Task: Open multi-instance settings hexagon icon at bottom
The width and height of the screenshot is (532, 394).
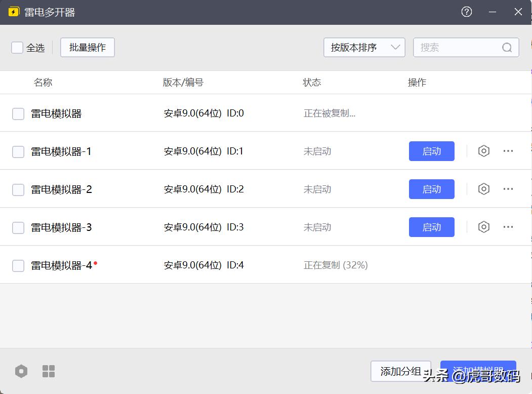Action: click(21, 371)
